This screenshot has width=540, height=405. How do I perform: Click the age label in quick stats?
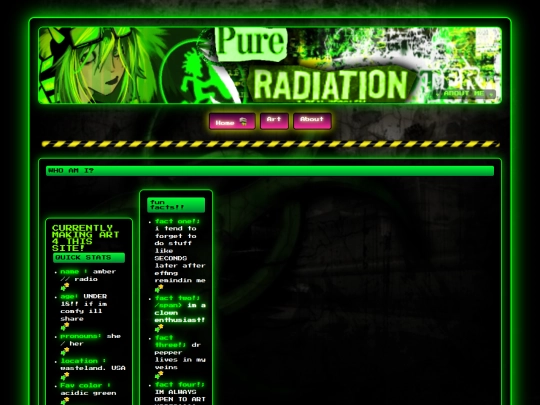point(69,296)
